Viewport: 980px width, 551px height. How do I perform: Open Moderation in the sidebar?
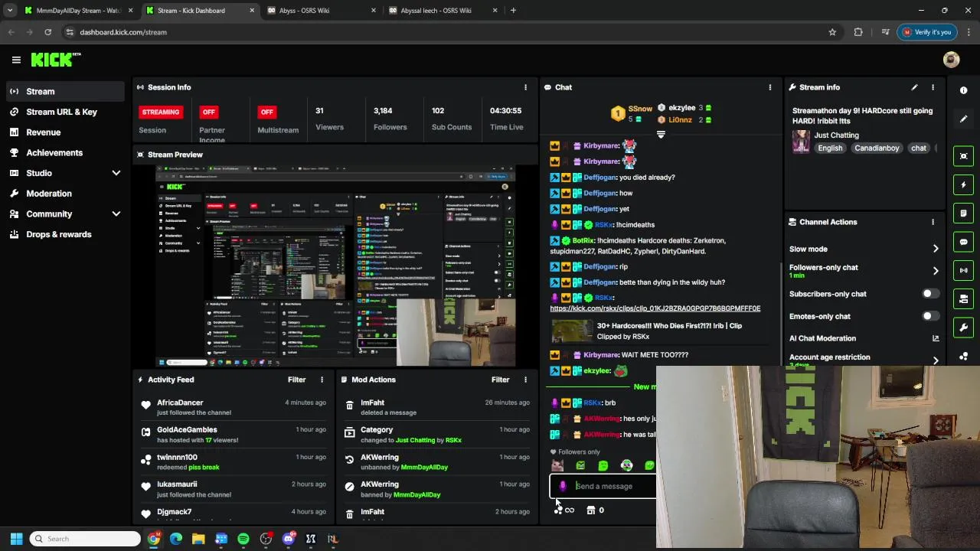[x=65, y=194]
